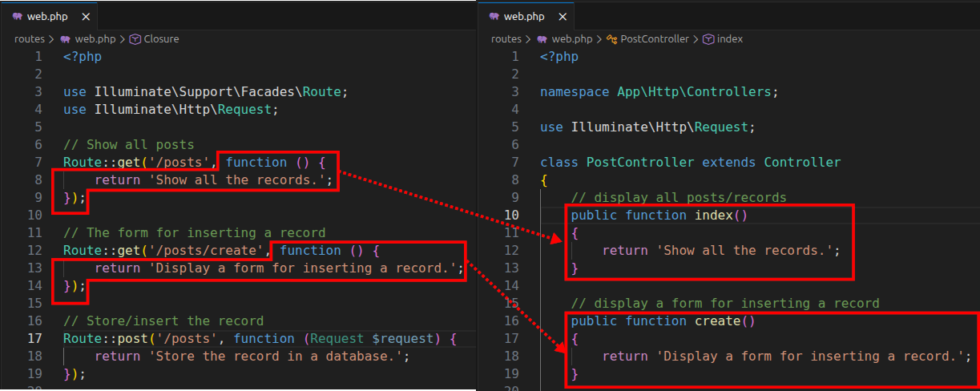Open the PostController breadcrumb item
This screenshot has width=980, height=391.
[x=654, y=38]
